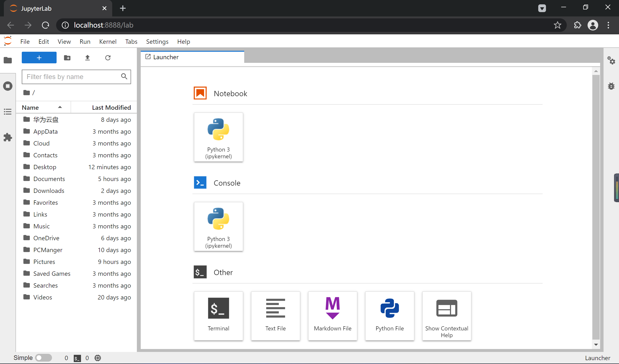Image resolution: width=619 pixels, height=364 pixels.
Task: Open the Tabs menu
Action: pos(131,42)
